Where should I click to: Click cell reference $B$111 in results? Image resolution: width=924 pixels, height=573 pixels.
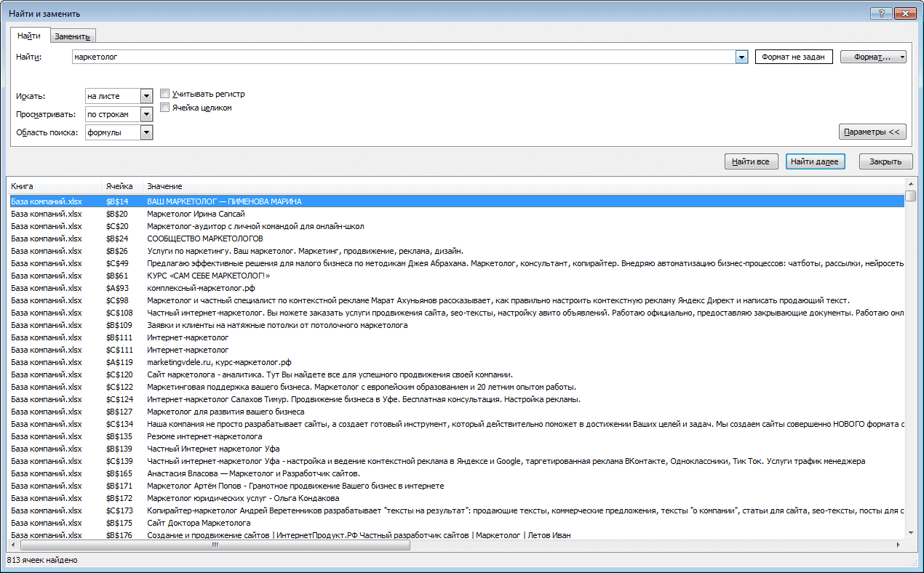coord(119,337)
